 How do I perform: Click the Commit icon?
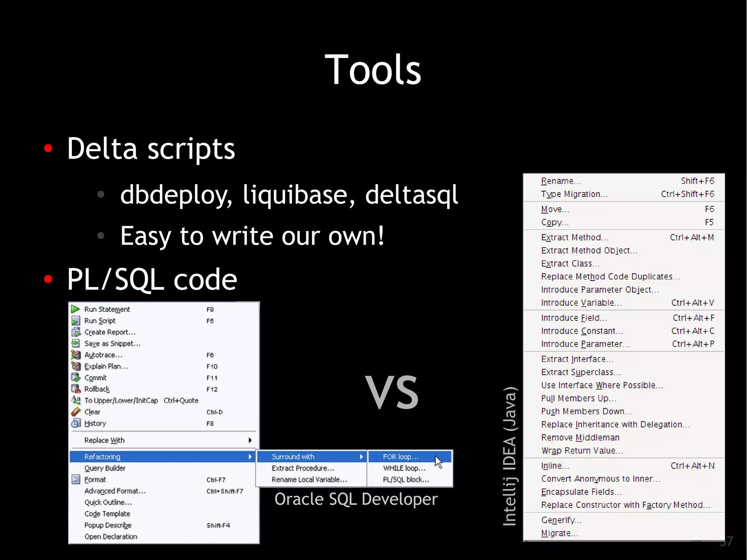coord(76,378)
